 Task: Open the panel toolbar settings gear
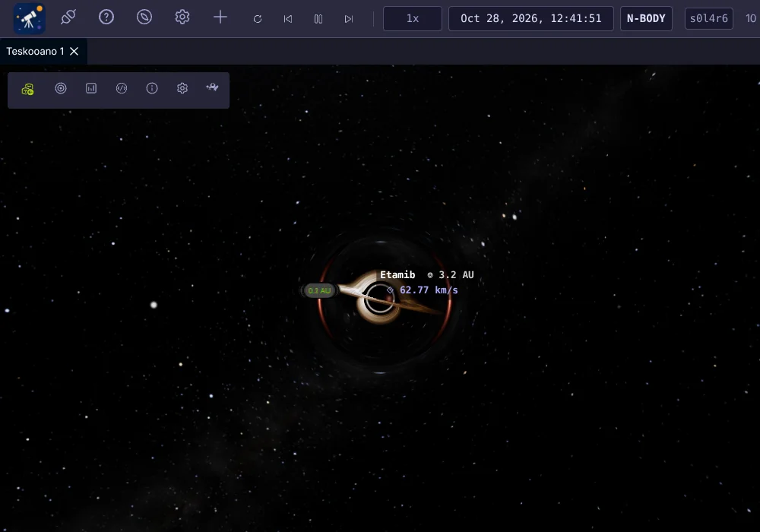point(182,88)
